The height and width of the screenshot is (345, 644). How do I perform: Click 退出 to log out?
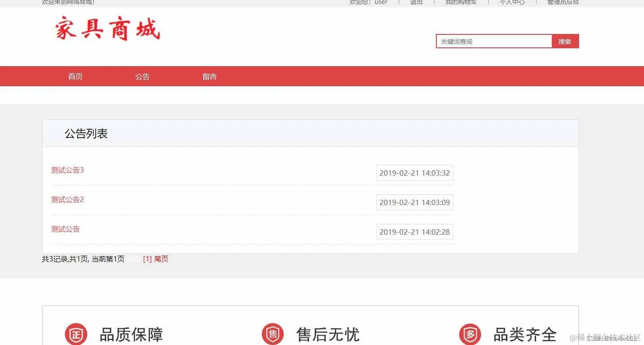tap(416, 2)
